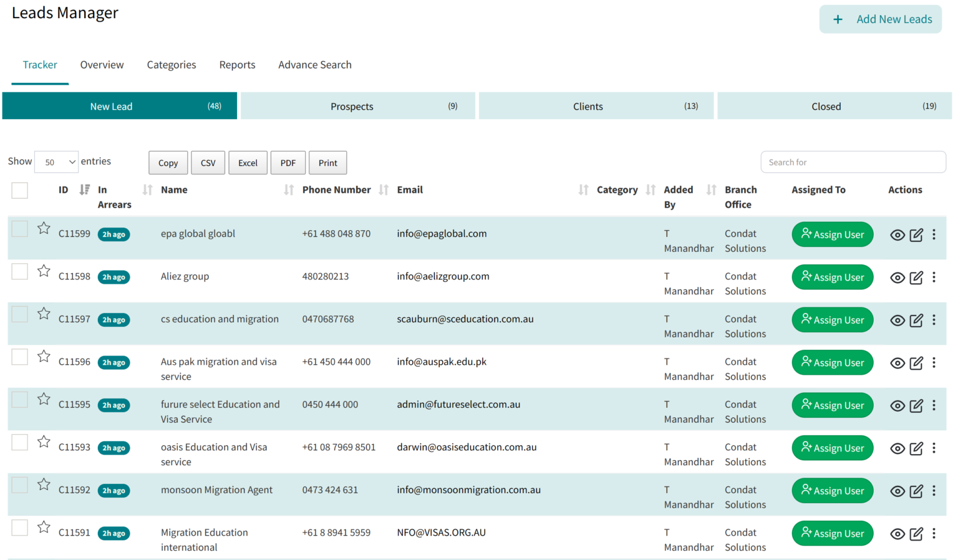Edit lead C11591 with pencil icon
Viewport: 958px width, 560px height.
(x=916, y=534)
